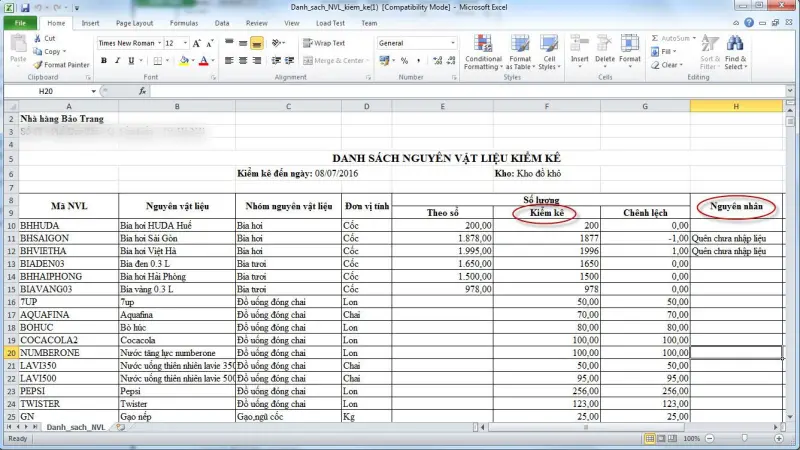Select the Danh_sach_NVL sheet tab
Viewport: 800px width, 450px height.
[76, 428]
